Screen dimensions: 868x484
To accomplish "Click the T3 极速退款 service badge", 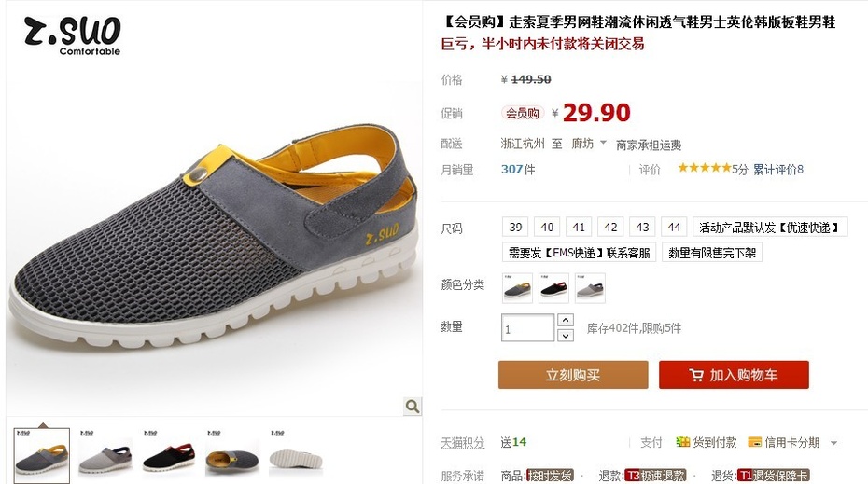I will (x=655, y=476).
